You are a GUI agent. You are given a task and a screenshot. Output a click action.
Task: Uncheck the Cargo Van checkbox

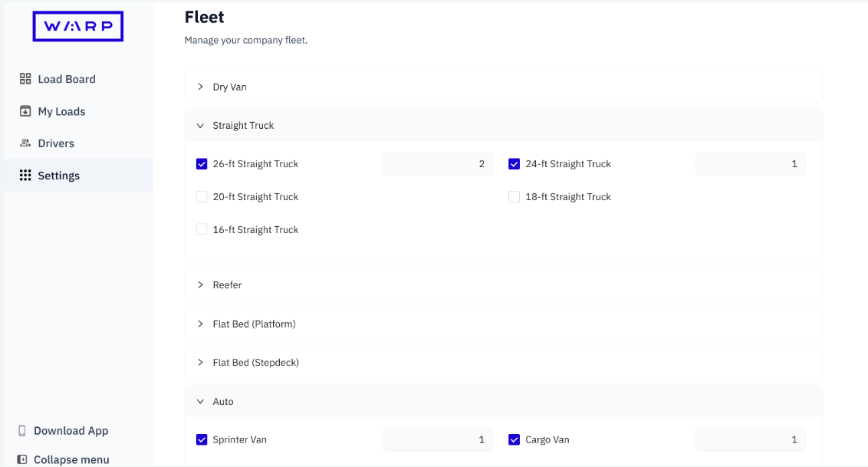[515, 439]
